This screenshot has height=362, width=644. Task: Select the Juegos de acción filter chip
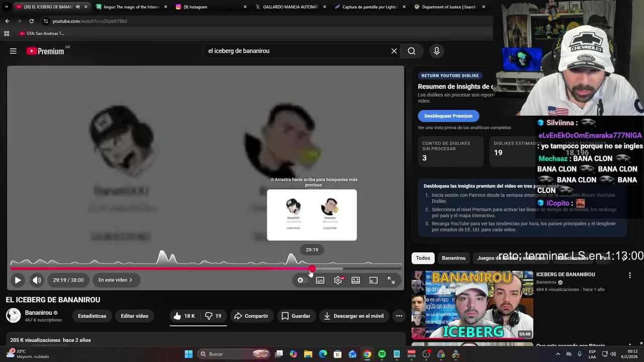511,258
